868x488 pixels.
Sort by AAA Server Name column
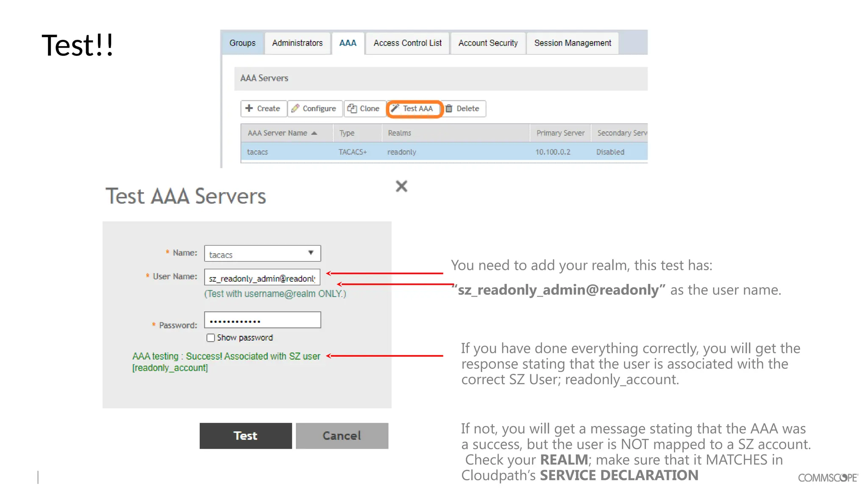tap(287, 133)
